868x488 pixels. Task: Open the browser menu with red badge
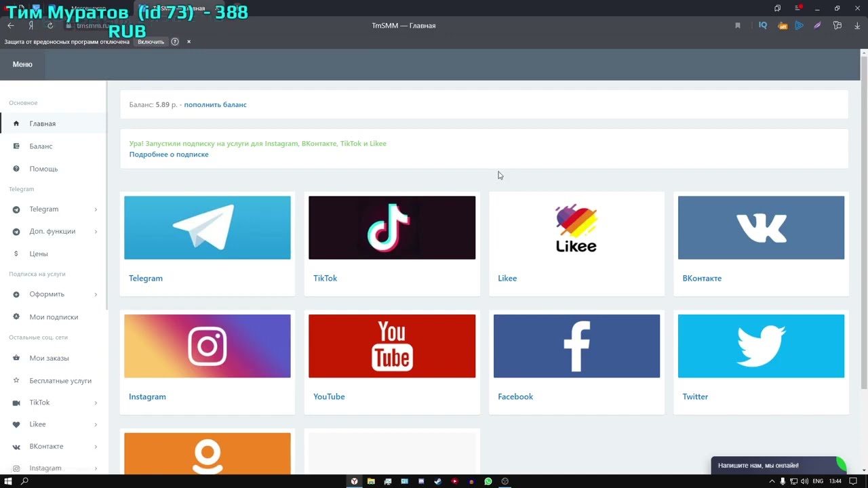click(x=798, y=8)
